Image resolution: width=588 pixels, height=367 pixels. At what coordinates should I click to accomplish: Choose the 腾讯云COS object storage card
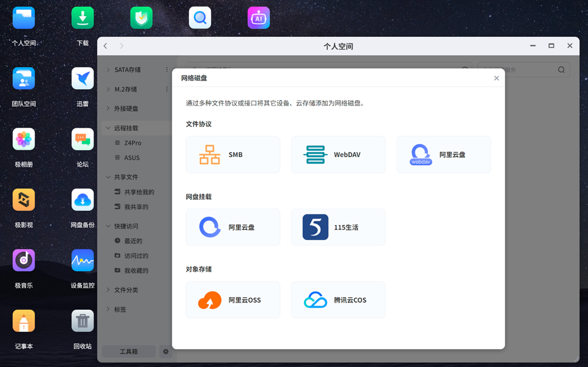pos(338,300)
